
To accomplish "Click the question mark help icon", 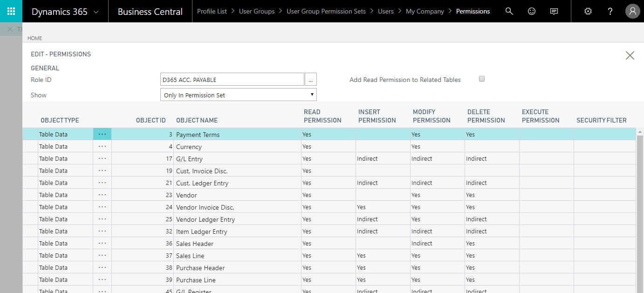I will pos(610,11).
